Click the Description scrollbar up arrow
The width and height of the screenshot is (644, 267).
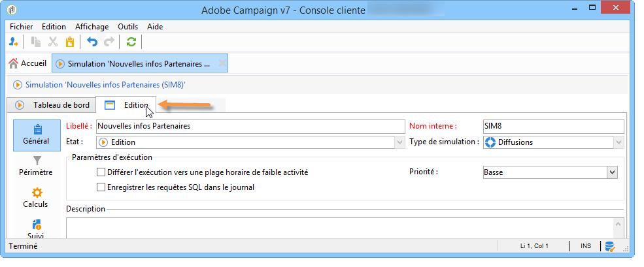click(618, 223)
